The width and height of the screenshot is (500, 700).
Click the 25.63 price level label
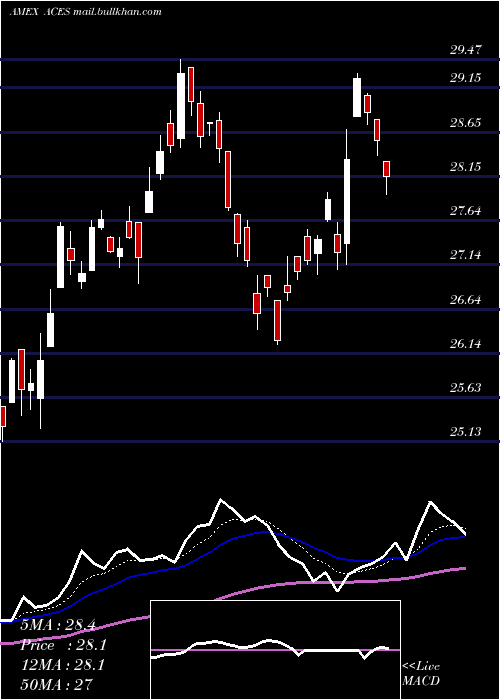[x=466, y=388]
